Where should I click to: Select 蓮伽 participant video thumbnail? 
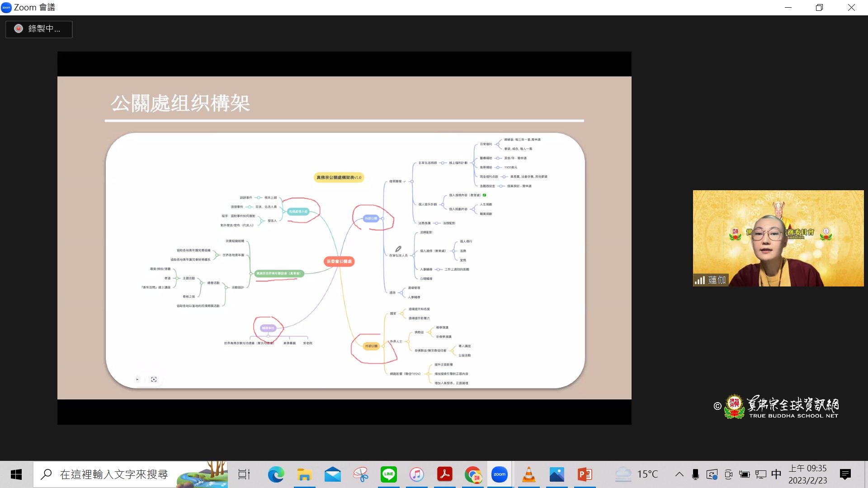tap(778, 238)
